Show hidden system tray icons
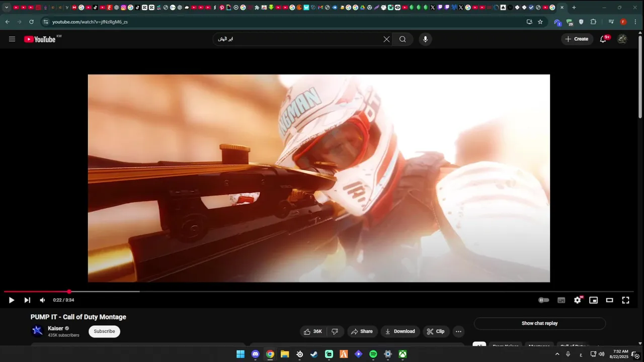Screen dimensions: 644x362 (x=557, y=354)
